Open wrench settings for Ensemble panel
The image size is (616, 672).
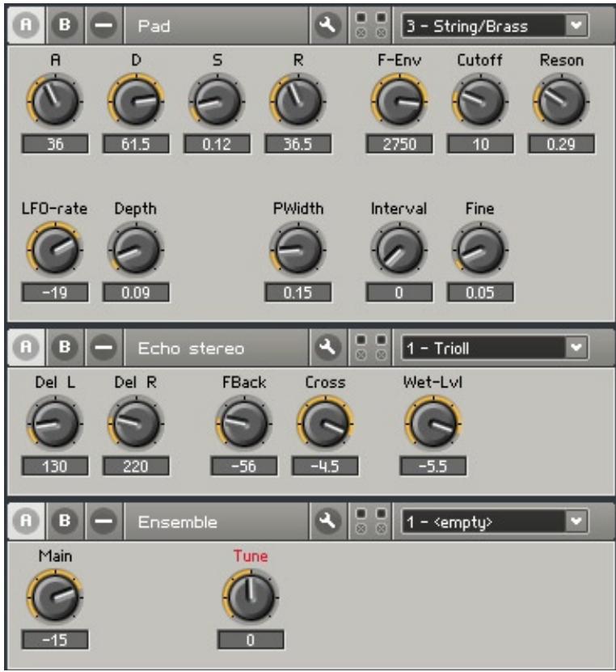[327, 521]
